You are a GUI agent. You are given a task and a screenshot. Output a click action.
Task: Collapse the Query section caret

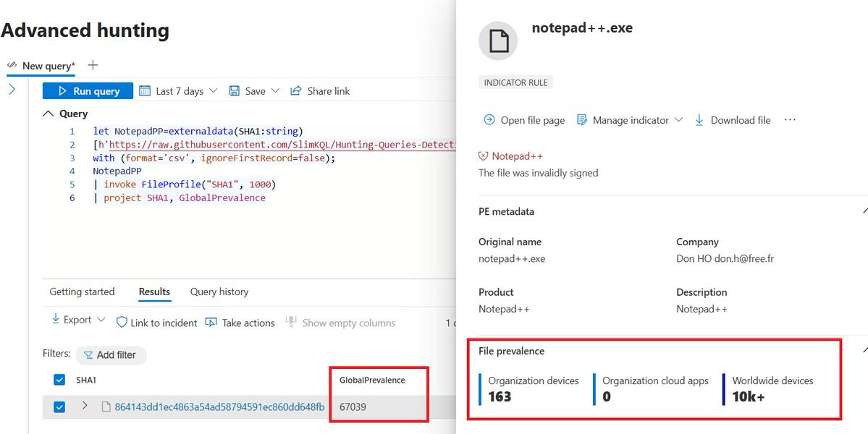pos(48,114)
